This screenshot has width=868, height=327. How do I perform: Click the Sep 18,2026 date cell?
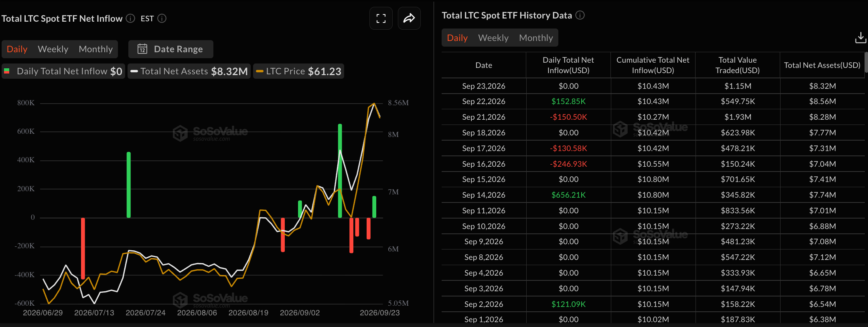(484, 133)
